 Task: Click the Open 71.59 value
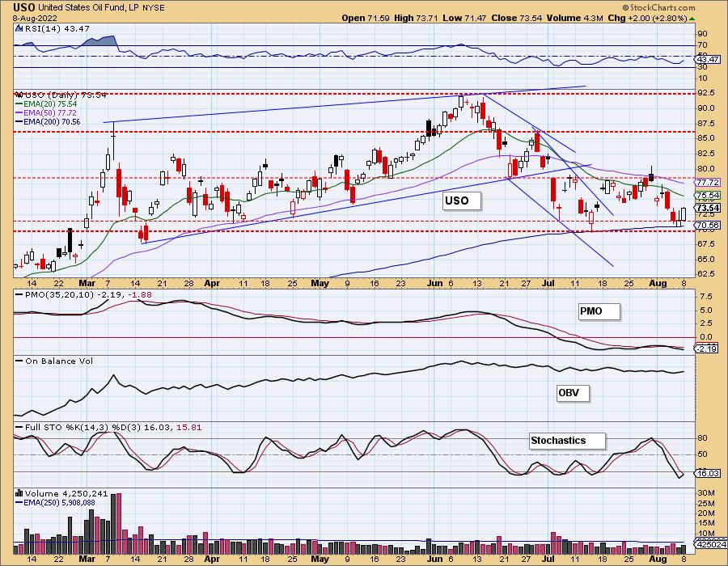pos(366,18)
